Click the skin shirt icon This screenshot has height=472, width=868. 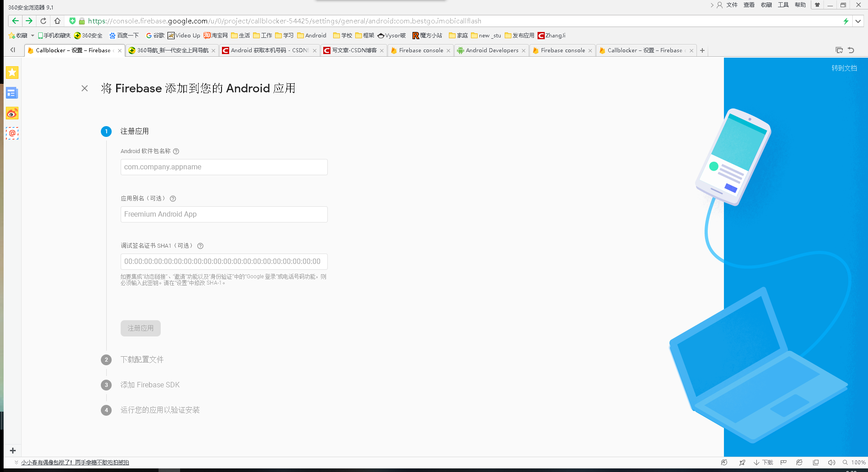pyautogui.click(x=817, y=5)
